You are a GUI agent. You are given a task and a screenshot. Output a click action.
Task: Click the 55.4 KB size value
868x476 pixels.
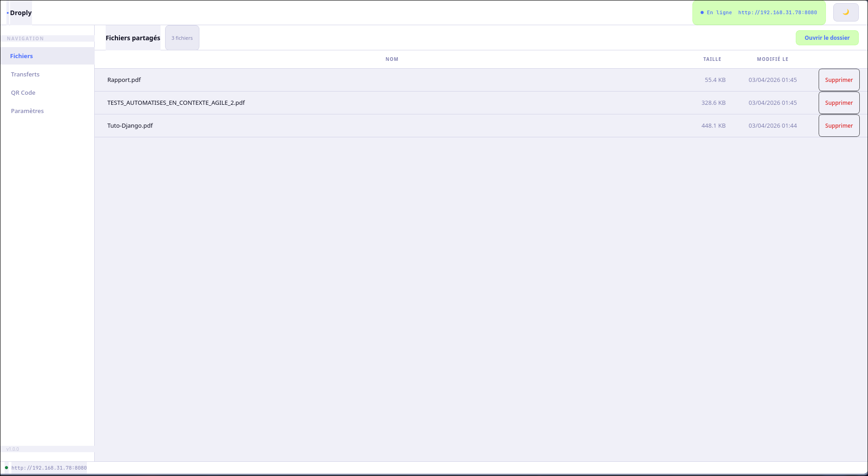[x=715, y=80]
